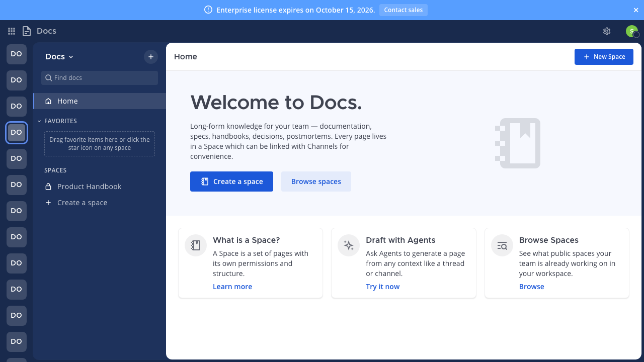Click the Browse spaces button
This screenshot has width=644, height=362.
pos(316,182)
